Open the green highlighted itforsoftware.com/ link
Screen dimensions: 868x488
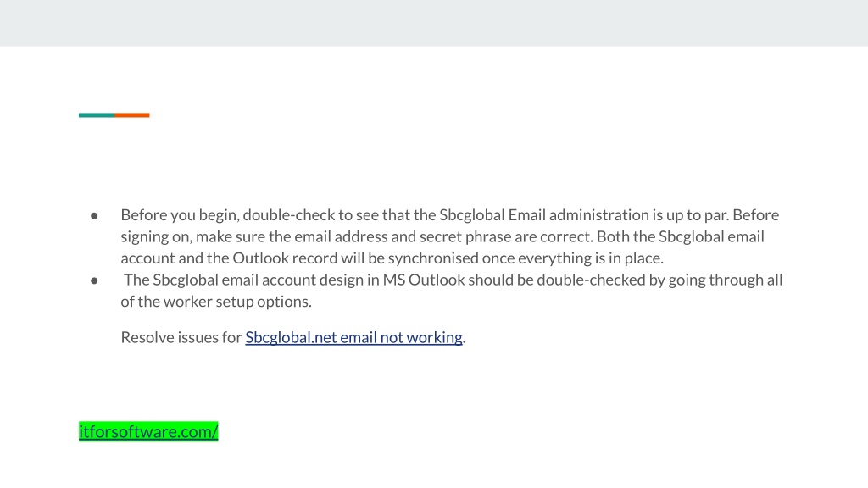pyautogui.click(x=148, y=431)
